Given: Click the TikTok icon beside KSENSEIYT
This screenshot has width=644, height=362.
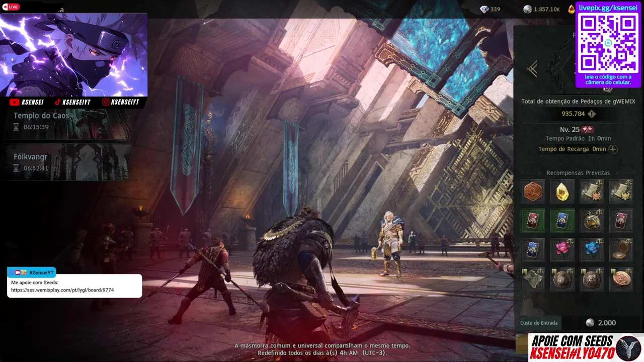Looking at the screenshot, I should point(57,102).
